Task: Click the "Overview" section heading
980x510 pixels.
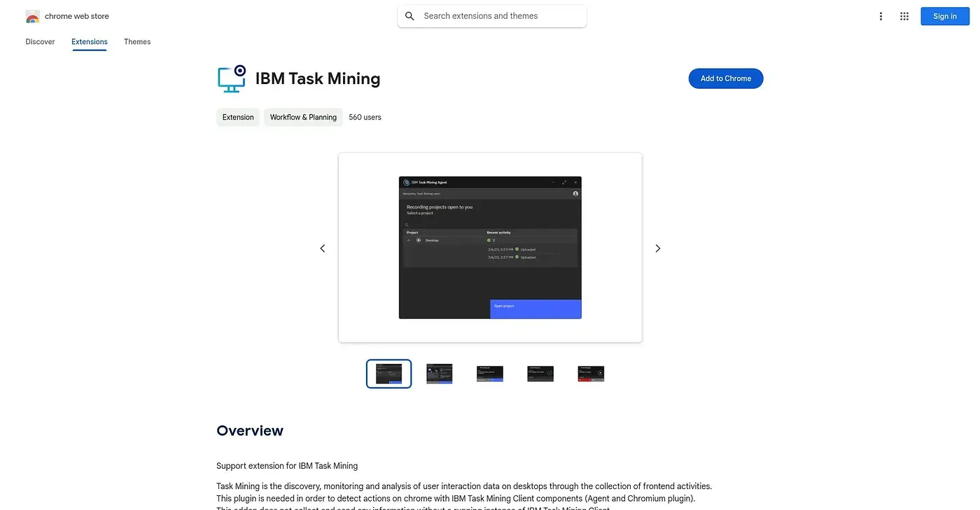Action: point(250,431)
